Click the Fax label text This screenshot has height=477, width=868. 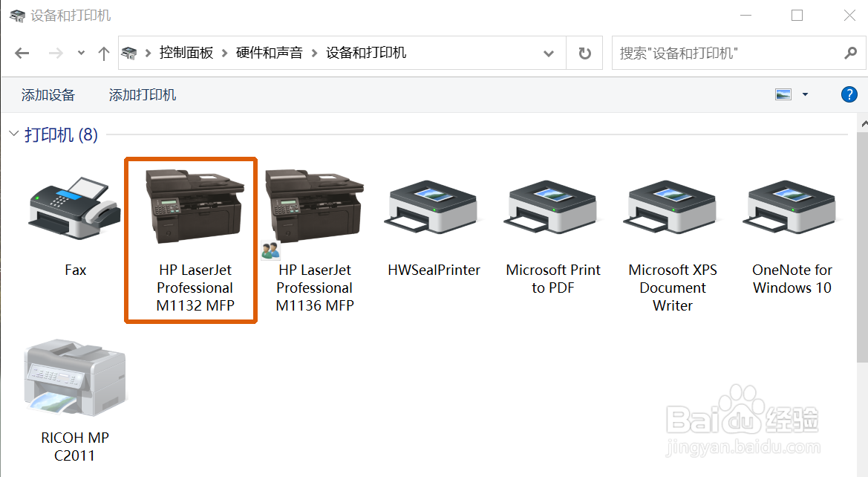pyautogui.click(x=75, y=270)
